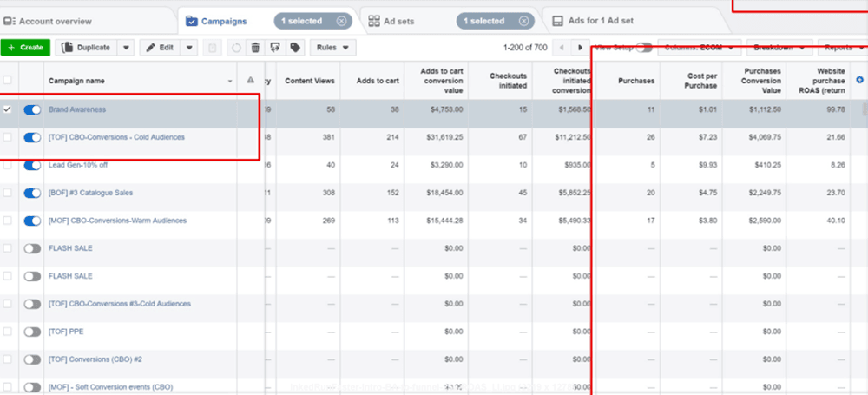
Task: Click the revert/undo circular arrow icon
Action: (235, 48)
